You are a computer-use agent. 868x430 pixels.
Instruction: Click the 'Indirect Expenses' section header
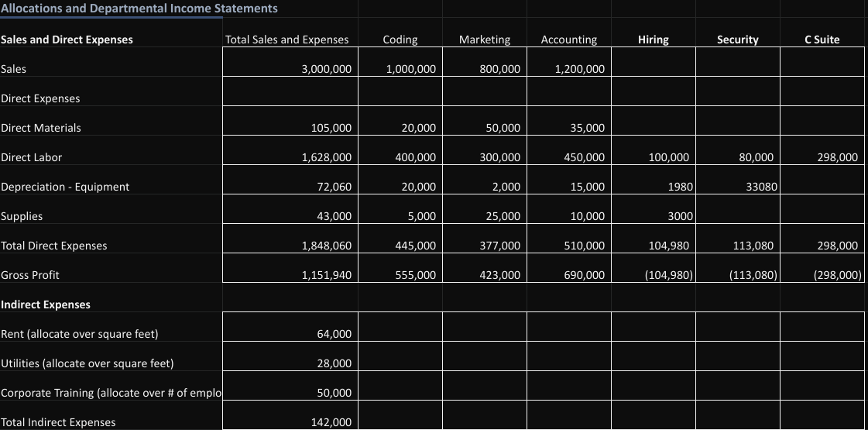click(x=46, y=304)
